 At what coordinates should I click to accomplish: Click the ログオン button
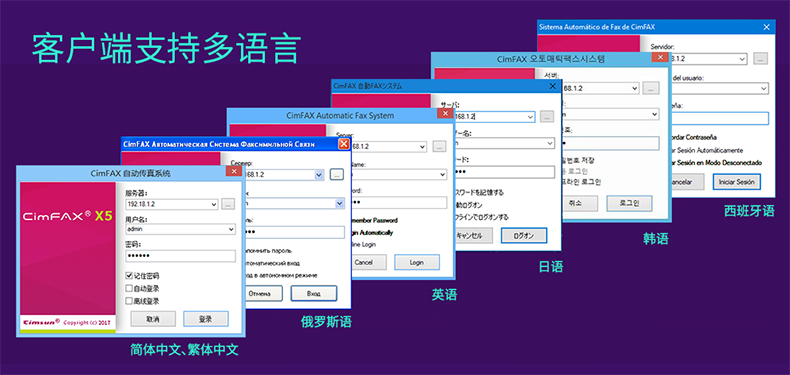point(523,235)
